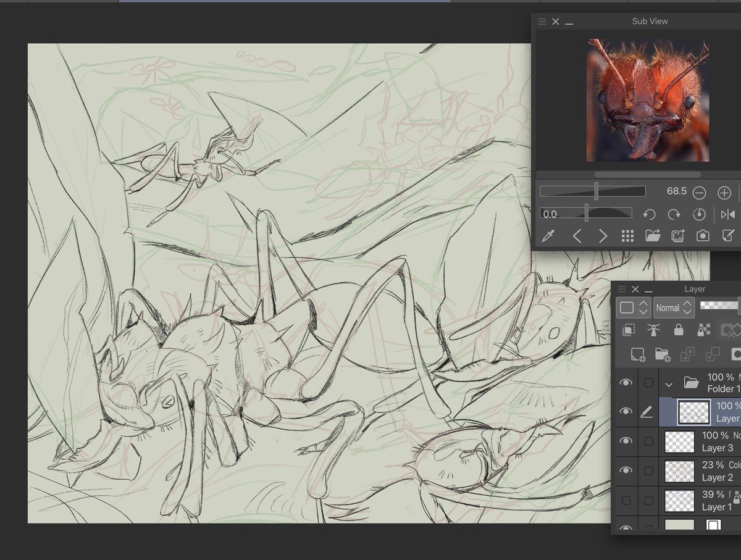This screenshot has height=560, width=741.
Task: Tick the Layer 3 multi-select checkbox
Action: (648, 441)
